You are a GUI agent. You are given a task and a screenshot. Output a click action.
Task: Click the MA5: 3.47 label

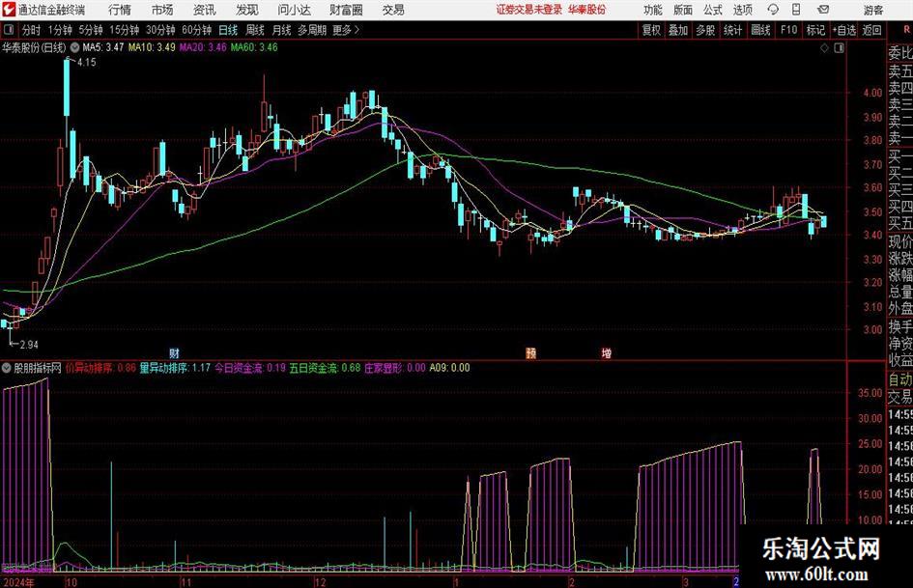pyautogui.click(x=103, y=47)
